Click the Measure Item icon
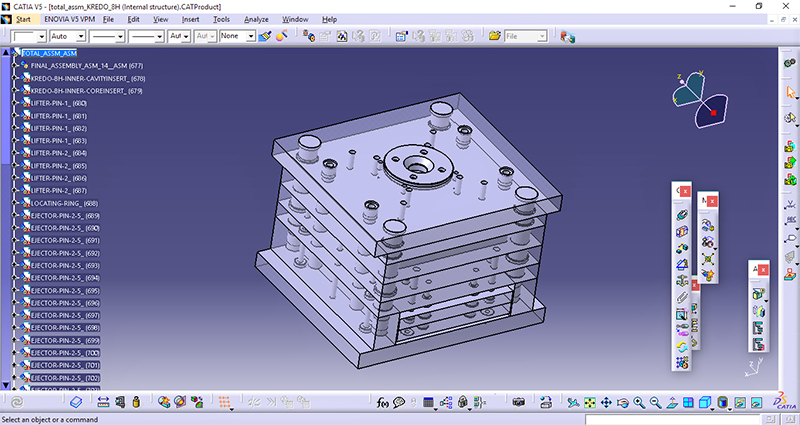 pyautogui.click(x=120, y=402)
